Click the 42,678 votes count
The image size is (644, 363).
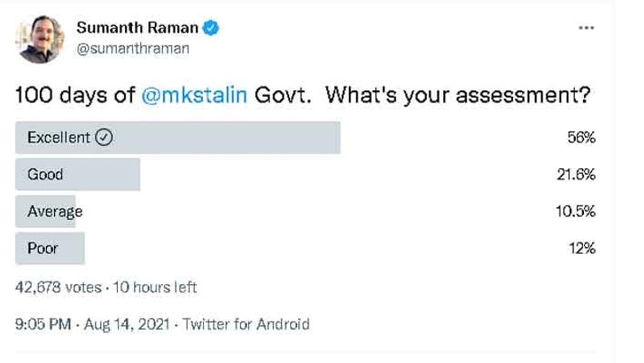pyautogui.click(x=58, y=288)
